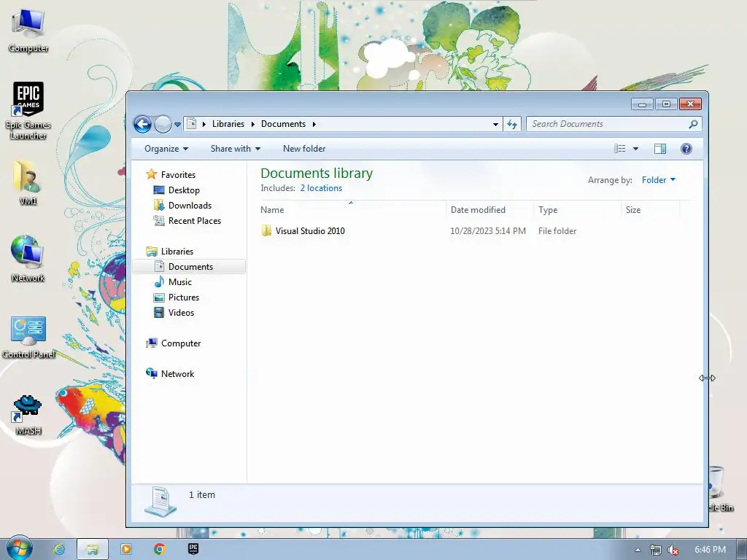Image resolution: width=747 pixels, height=560 pixels.
Task: Select the Computer desktop icon
Action: coord(28,31)
